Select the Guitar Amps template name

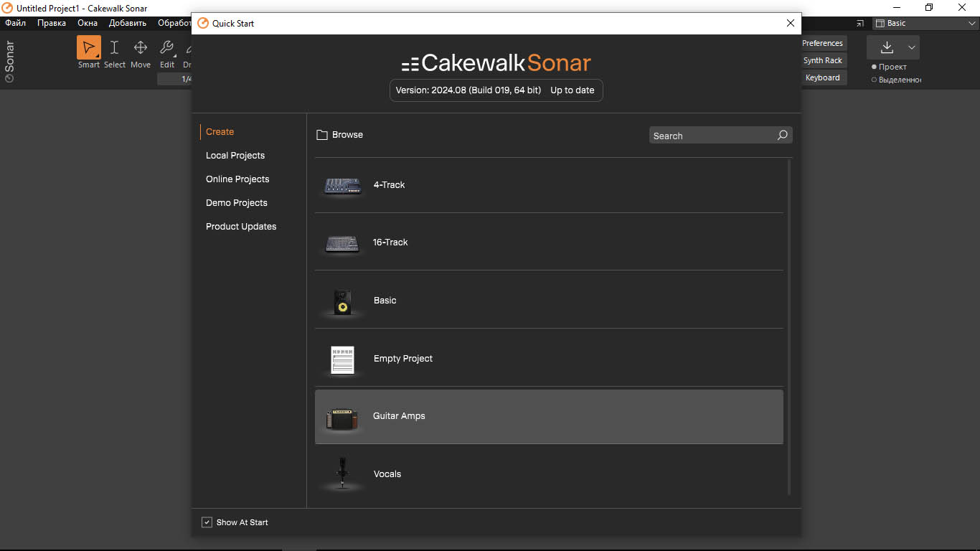coord(399,416)
